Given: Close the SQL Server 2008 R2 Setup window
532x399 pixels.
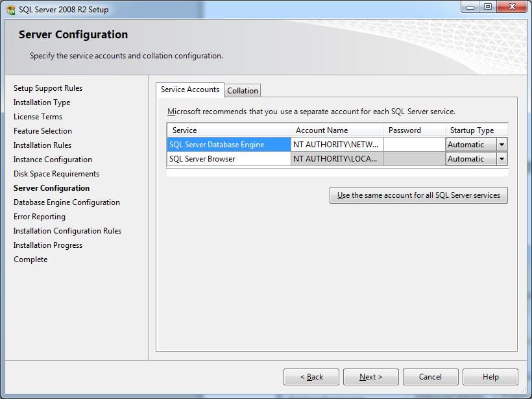Looking at the screenshot, I should click(512, 7).
